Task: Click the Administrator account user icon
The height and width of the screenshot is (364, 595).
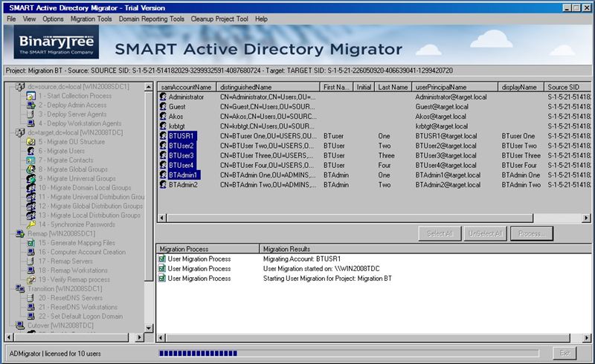Action: click(163, 97)
